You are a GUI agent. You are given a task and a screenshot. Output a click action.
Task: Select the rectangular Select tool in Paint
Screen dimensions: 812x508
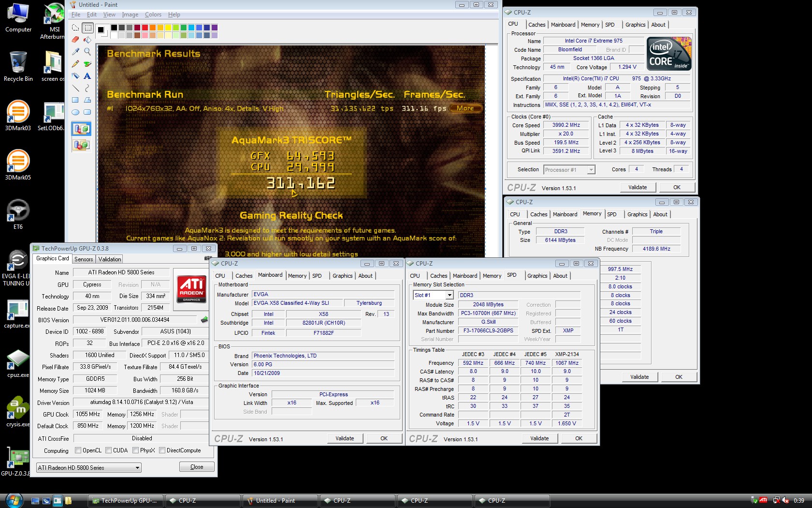(87, 28)
